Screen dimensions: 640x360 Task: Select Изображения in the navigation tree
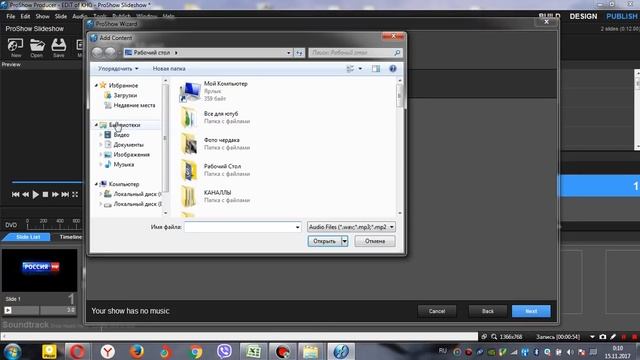pyautogui.click(x=131, y=155)
